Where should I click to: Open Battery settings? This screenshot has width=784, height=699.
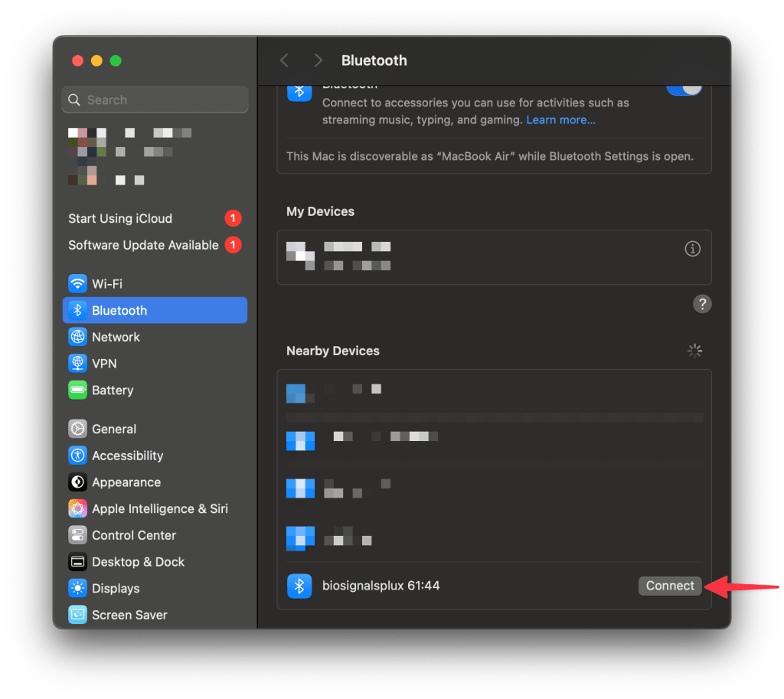[x=155, y=390]
